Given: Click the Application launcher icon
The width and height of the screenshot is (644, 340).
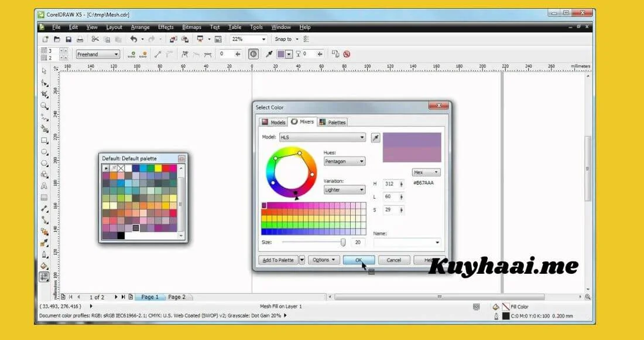Looking at the screenshot, I should pyautogui.click(x=200, y=39).
